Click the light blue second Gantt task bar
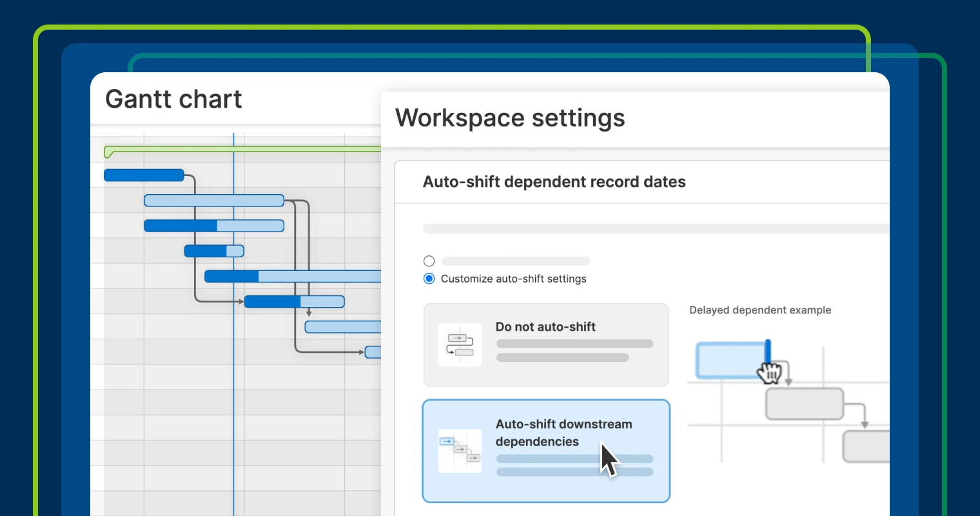 (214, 201)
